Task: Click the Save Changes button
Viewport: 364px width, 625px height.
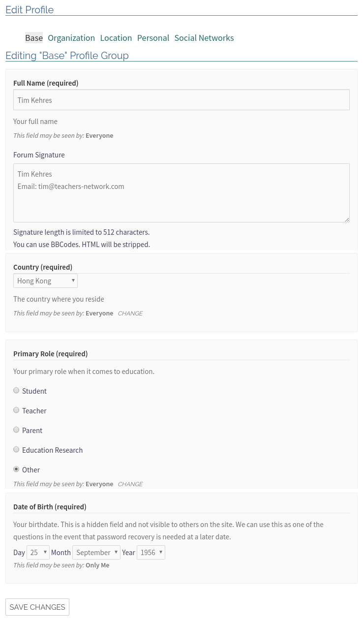Action: (x=37, y=607)
